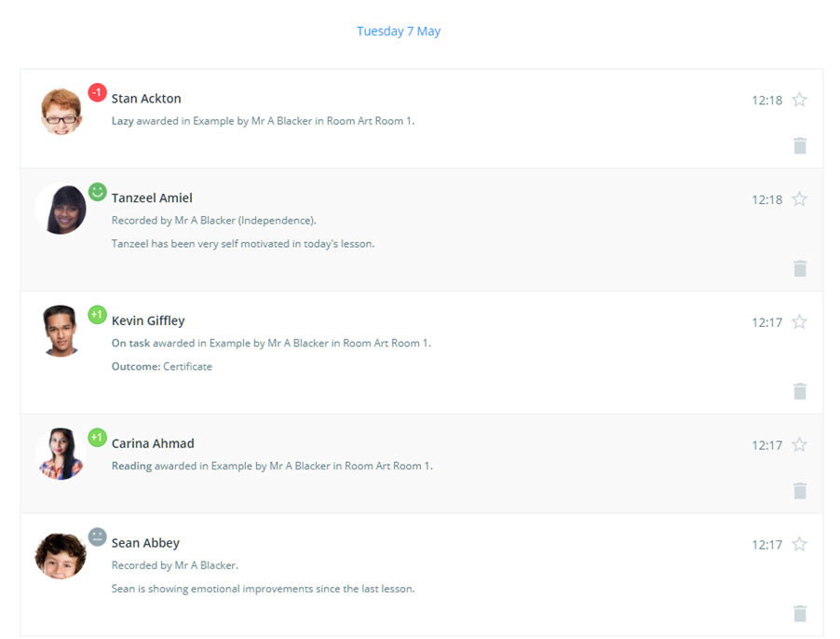Open the Tuesday 7 May date link
The height and width of the screenshot is (639, 840).
point(399,31)
